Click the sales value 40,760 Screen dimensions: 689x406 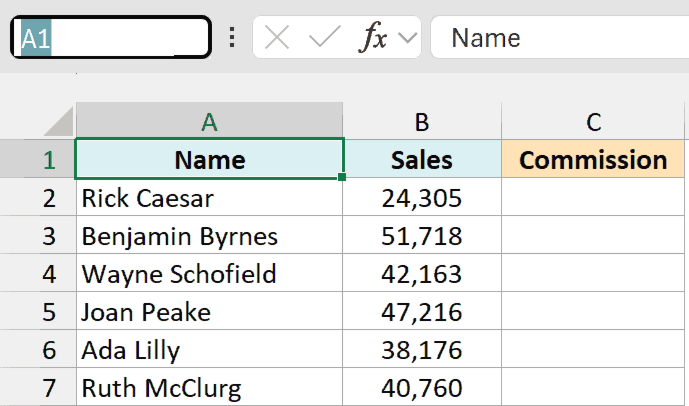[x=422, y=387]
